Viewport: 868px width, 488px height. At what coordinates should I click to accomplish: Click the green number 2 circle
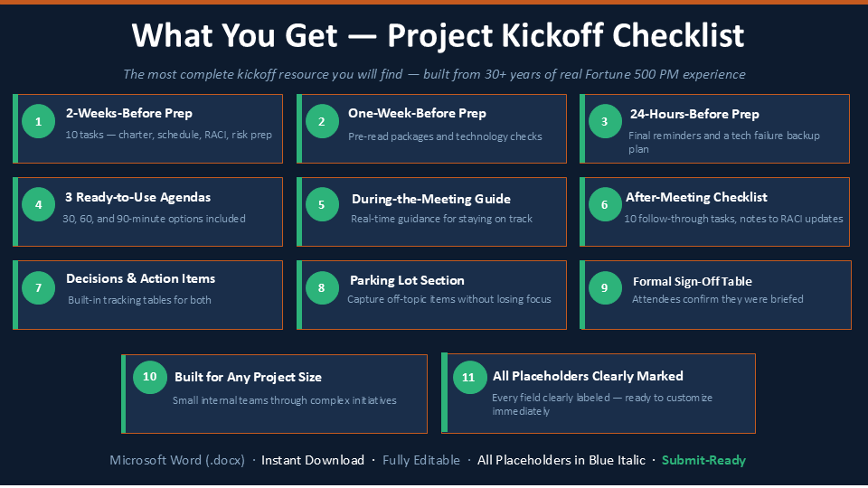tap(322, 121)
